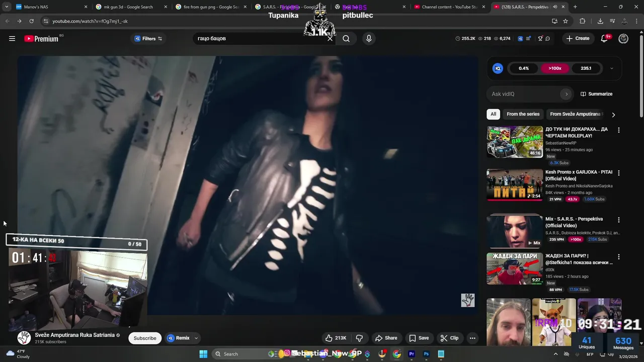This screenshot has height=362, width=644.
Task: Like the video (213K)
Action: pyautogui.click(x=336, y=338)
